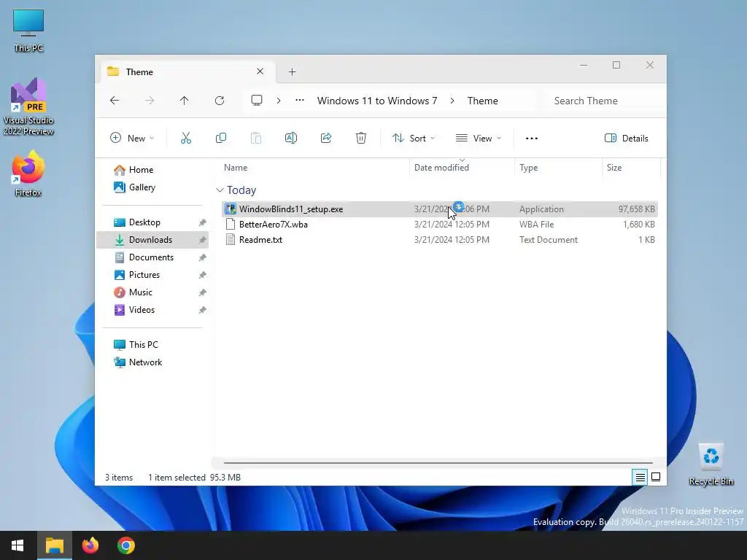
Task: Click Windows 11 to Windows 7 breadcrumb
Action: tap(377, 101)
